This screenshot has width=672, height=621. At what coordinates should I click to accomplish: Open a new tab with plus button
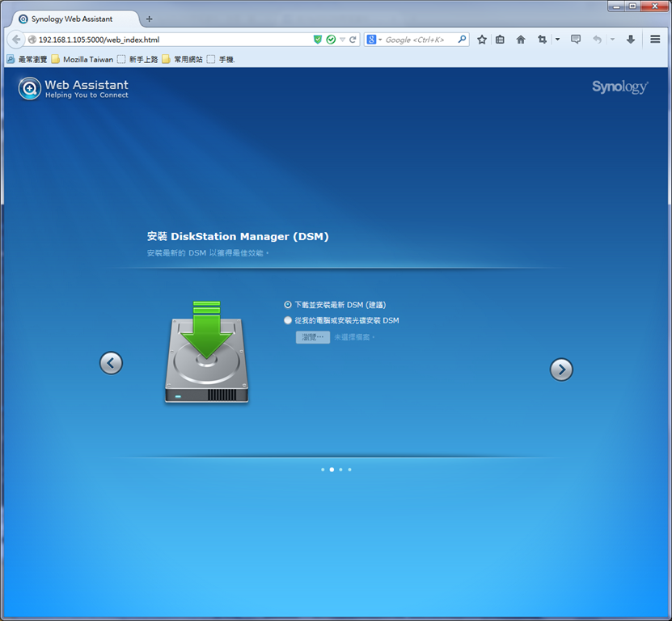pyautogui.click(x=149, y=19)
